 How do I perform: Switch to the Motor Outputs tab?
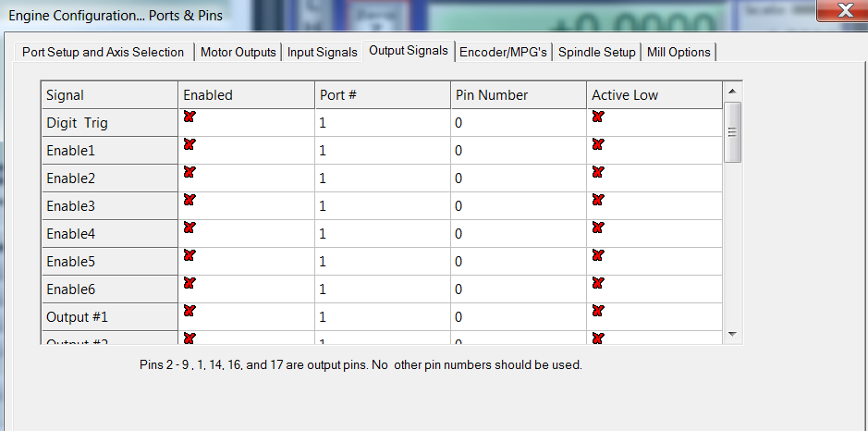tap(238, 52)
